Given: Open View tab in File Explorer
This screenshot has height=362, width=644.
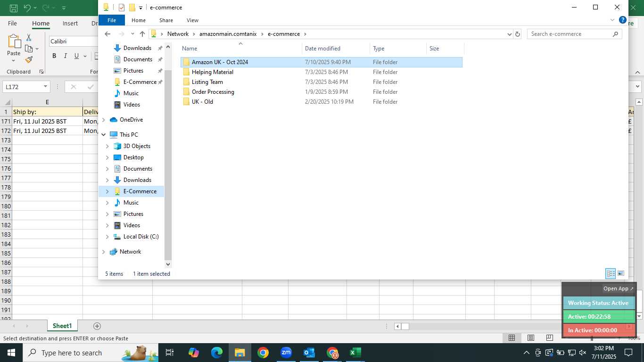Looking at the screenshot, I should (192, 20).
